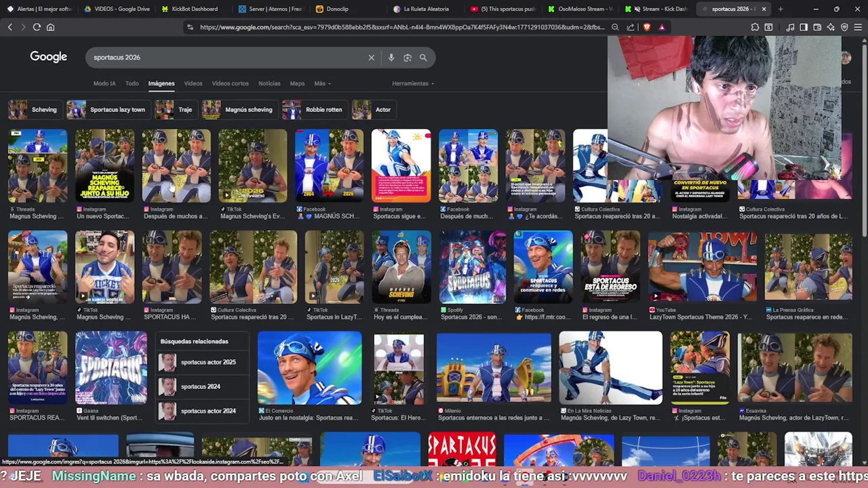Switch to Server Aternos browser tab
868x488 pixels.
click(x=271, y=9)
